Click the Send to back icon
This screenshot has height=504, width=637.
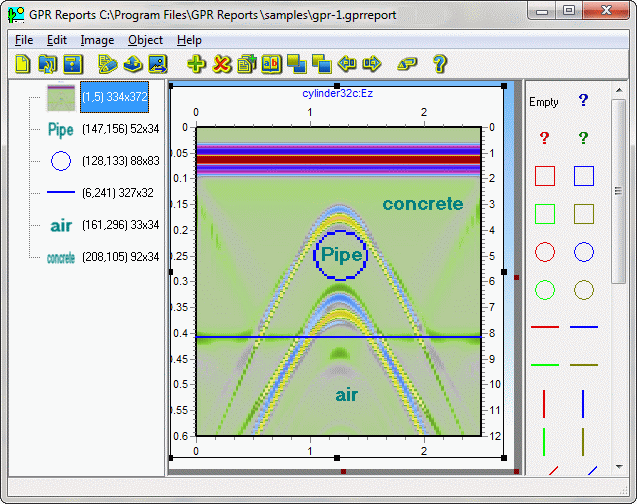coord(322,64)
